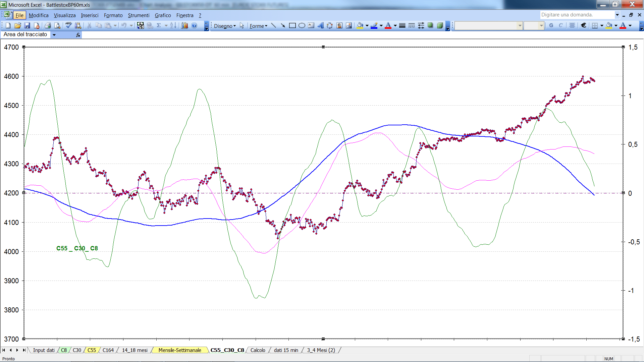Click the Euro currency format button

pos(584,25)
